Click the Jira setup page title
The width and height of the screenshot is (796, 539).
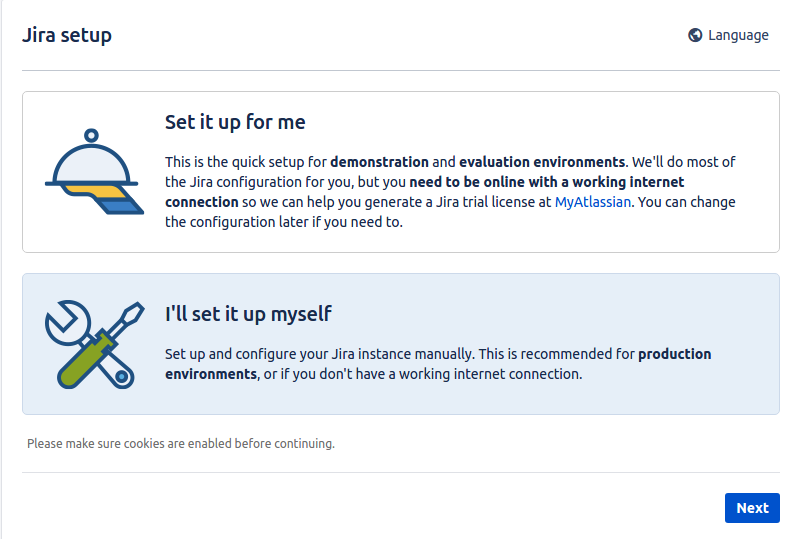pos(67,35)
